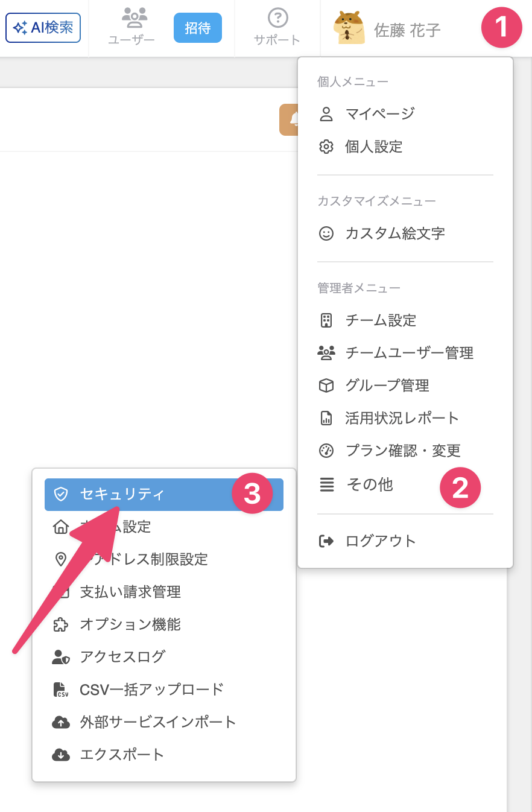Viewport: 532px width, 812px height.
Task: Open カスタム絵文字 smiley icon
Action: [326, 233]
